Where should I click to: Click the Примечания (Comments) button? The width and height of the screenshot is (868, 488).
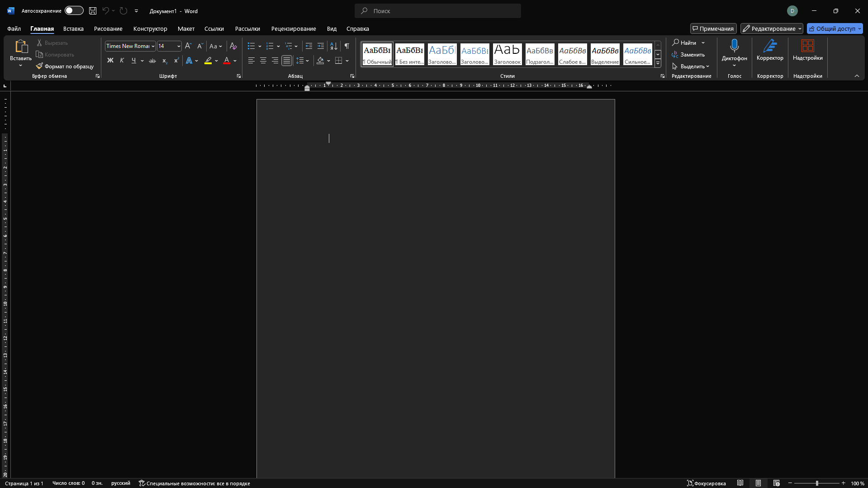[713, 28]
